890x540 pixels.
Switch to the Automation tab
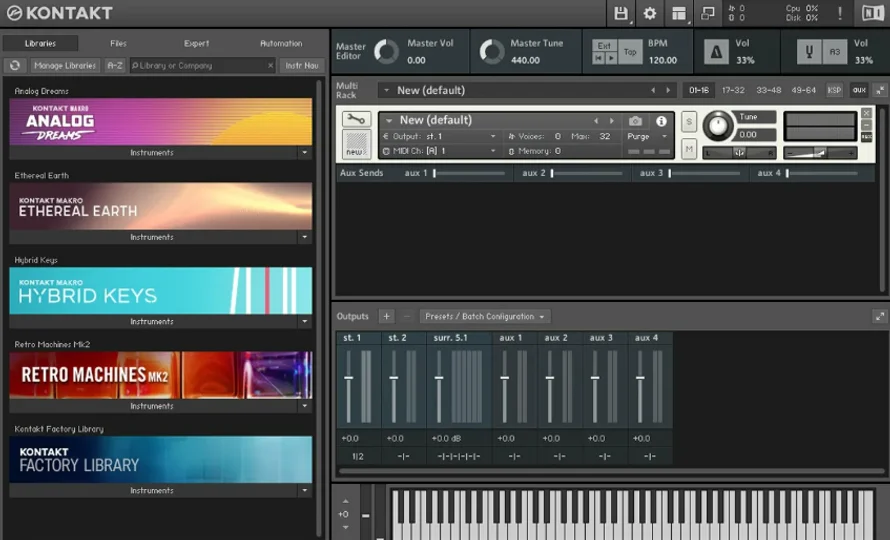pos(281,44)
